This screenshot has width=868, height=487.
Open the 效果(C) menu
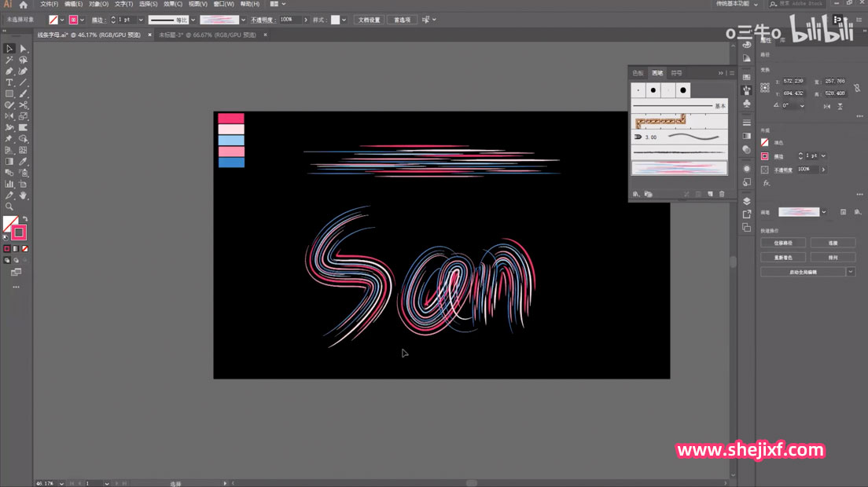pos(173,5)
